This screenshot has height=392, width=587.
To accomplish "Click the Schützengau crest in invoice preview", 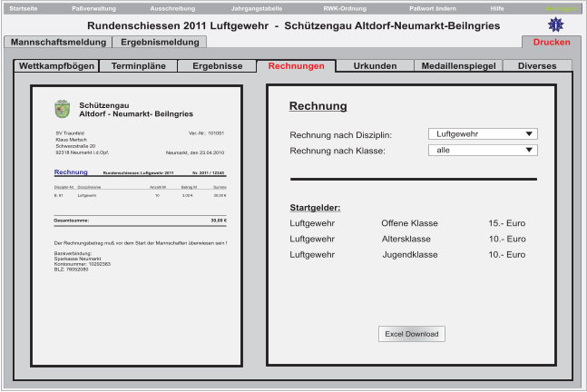I will [62, 109].
